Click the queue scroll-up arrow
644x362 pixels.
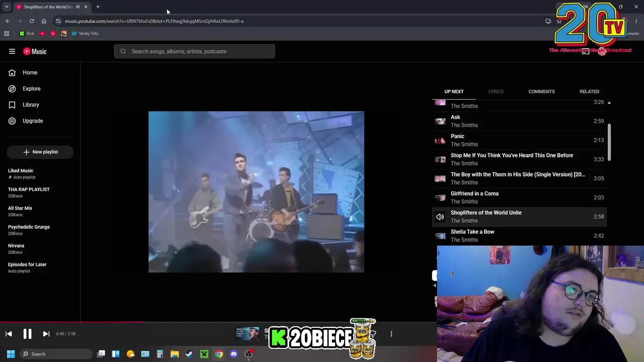[609, 103]
